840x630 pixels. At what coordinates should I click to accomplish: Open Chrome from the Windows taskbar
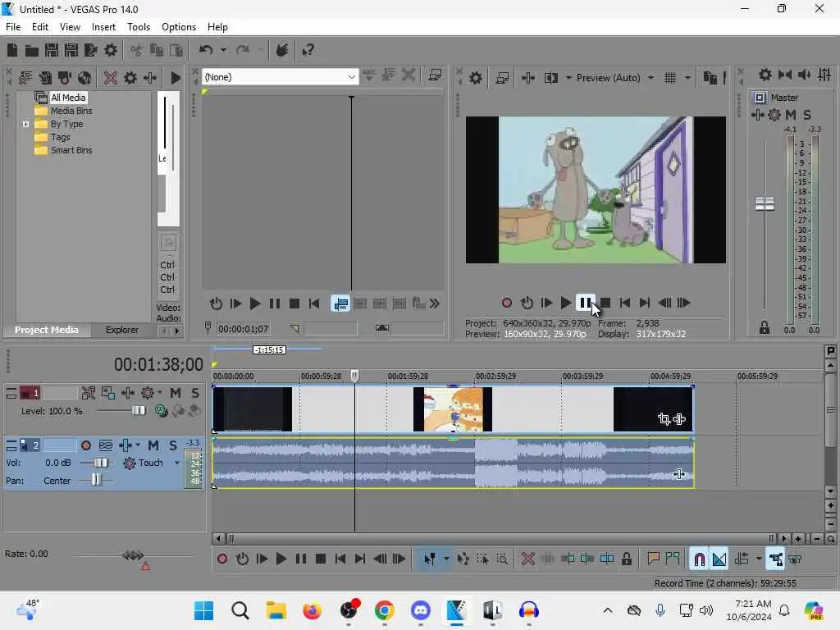(x=384, y=610)
